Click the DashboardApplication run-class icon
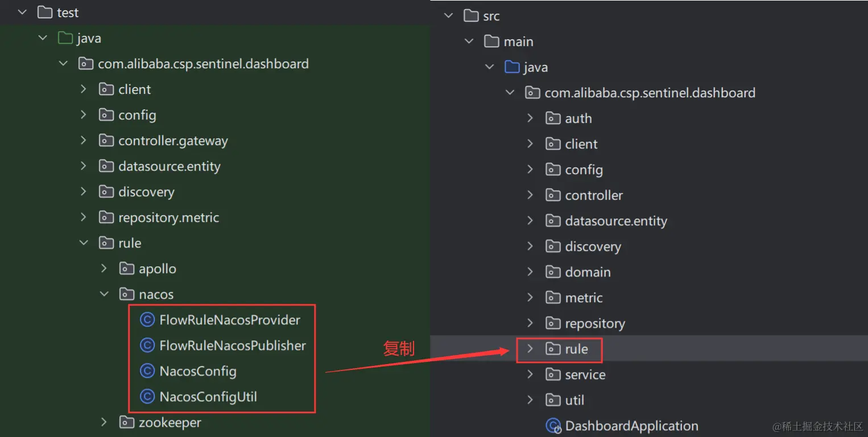The image size is (868, 437). (553, 426)
